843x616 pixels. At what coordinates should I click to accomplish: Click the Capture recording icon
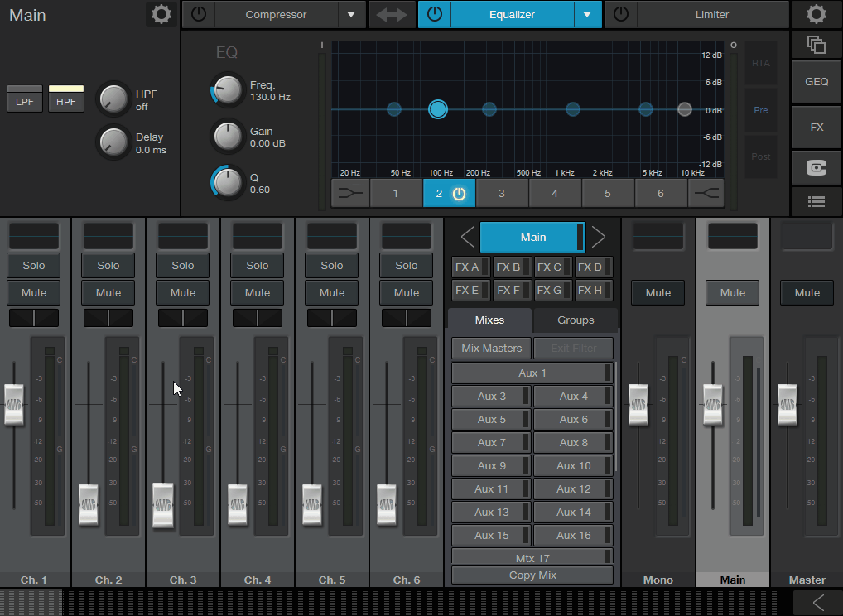tap(817, 168)
